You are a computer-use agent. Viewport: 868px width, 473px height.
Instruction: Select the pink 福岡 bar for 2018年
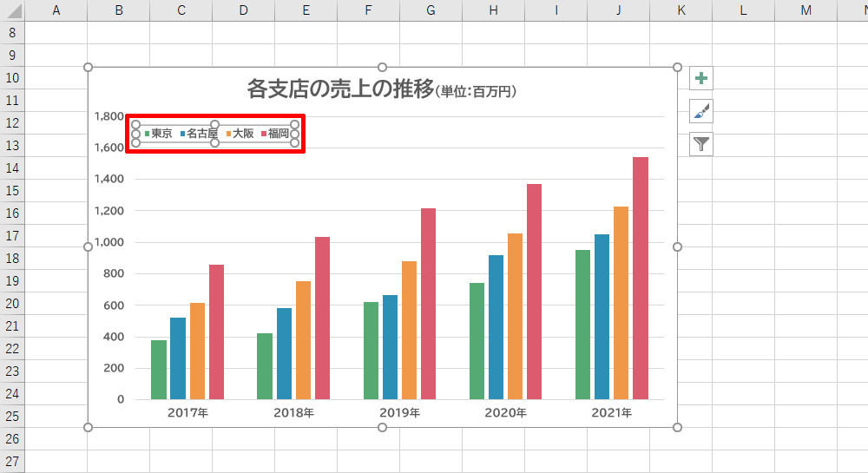(x=322, y=319)
